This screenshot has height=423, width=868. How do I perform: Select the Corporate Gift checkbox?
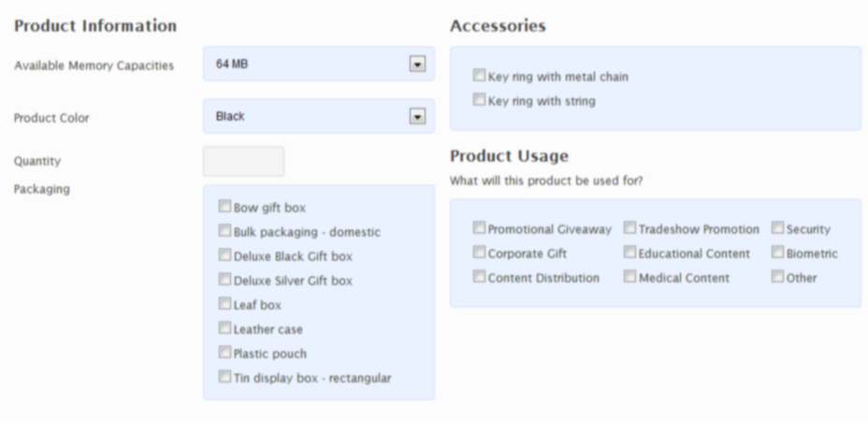click(479, 253)
